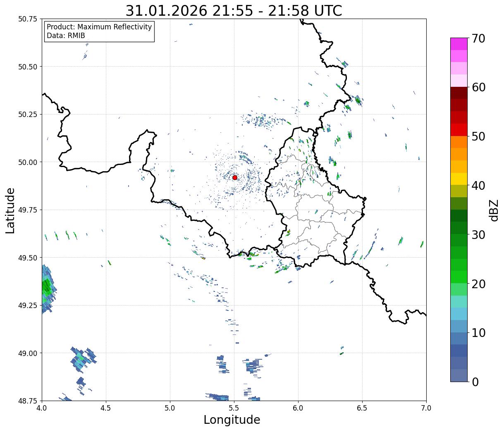Click the longitude tick label 4.0
This screenshot has height=430, width=504.
pos(42,408)
